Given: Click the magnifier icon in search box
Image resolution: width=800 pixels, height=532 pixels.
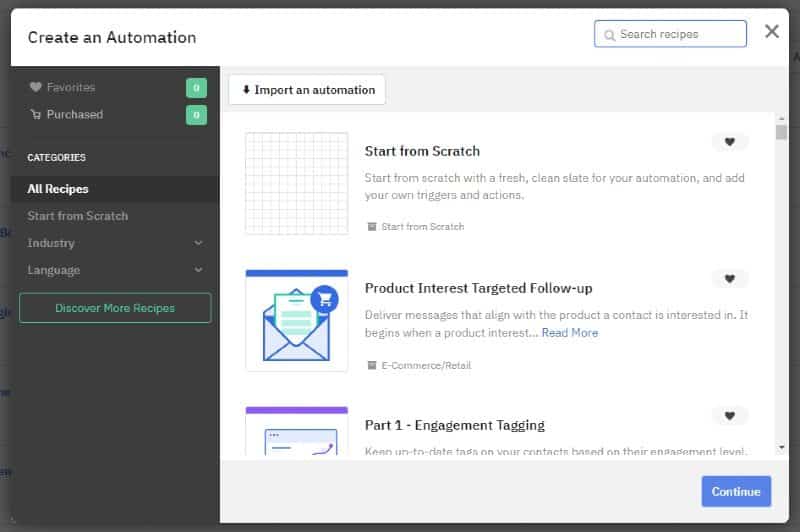Looking at the screenshot, I should (609, 35).
